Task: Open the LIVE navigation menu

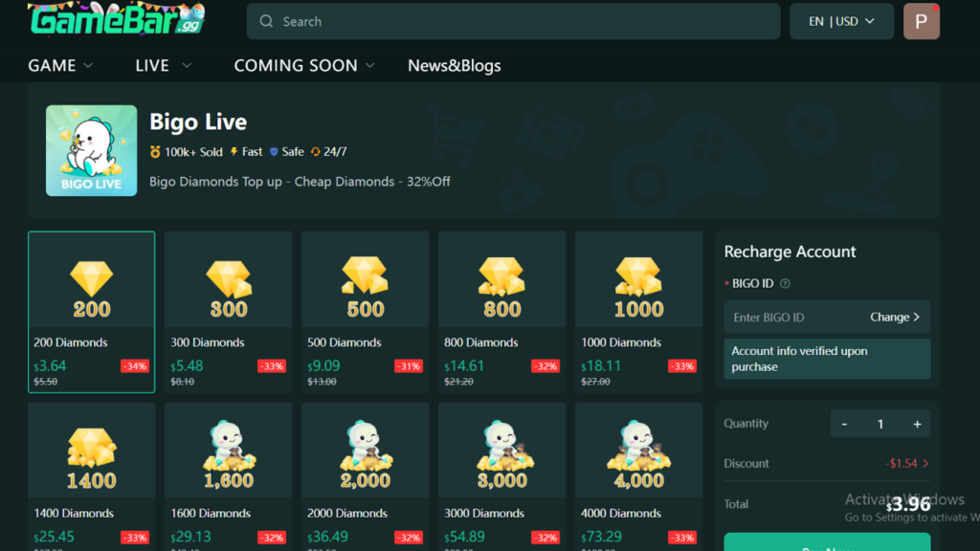Action: tap(163, 65)
